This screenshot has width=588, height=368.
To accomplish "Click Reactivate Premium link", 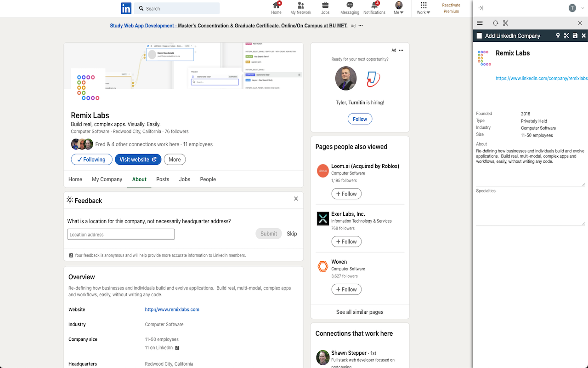I will (x=451, y=8).
